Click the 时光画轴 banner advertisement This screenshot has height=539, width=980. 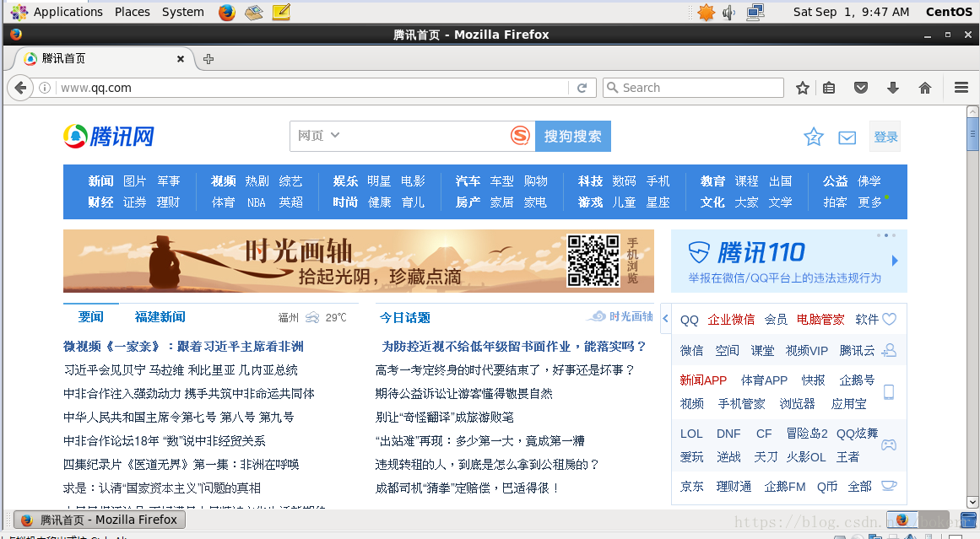point(358,261)
